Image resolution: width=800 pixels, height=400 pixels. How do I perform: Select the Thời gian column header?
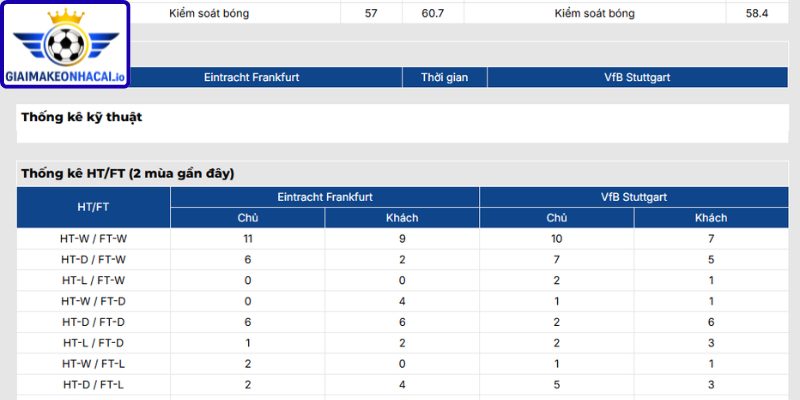click(x=444, y=78)
